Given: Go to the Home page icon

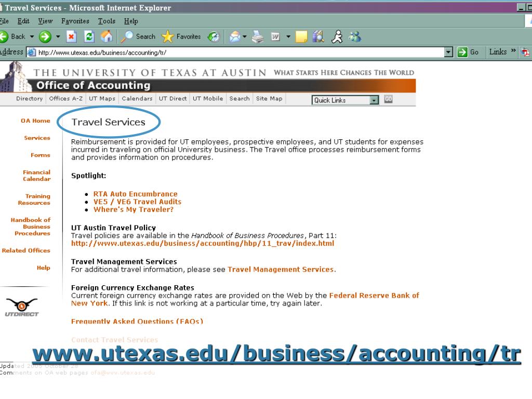Looking at the screenshot, I should 107,36.
